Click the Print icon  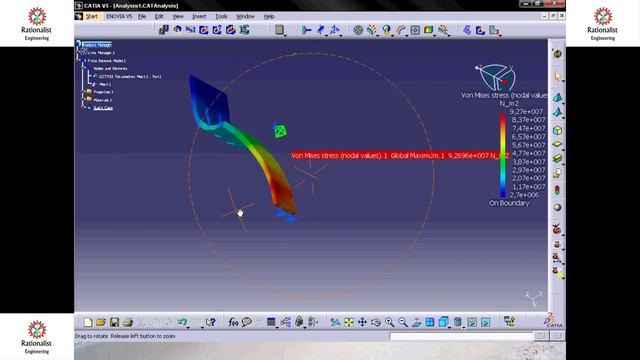tap(128, 322)
